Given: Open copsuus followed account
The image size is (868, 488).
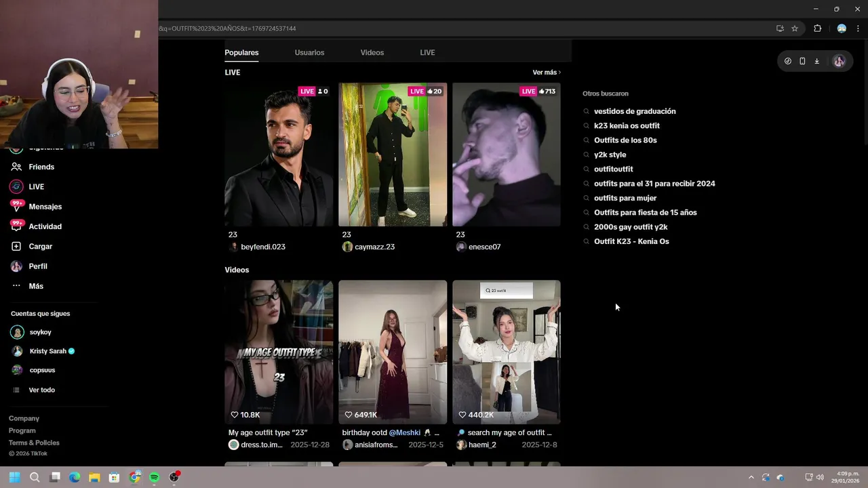Looking at the screenshot, I should (x=33, y=370).
